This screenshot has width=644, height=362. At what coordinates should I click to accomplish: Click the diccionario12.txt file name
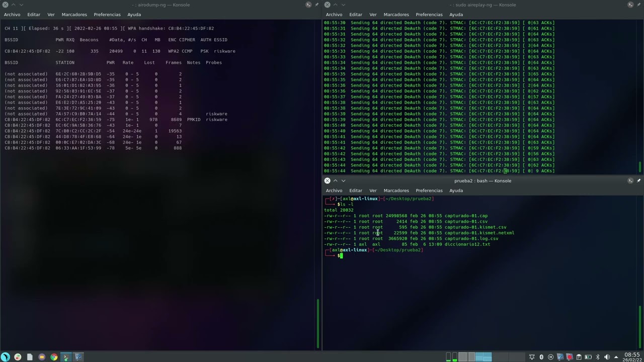click(x=467, y=244)
